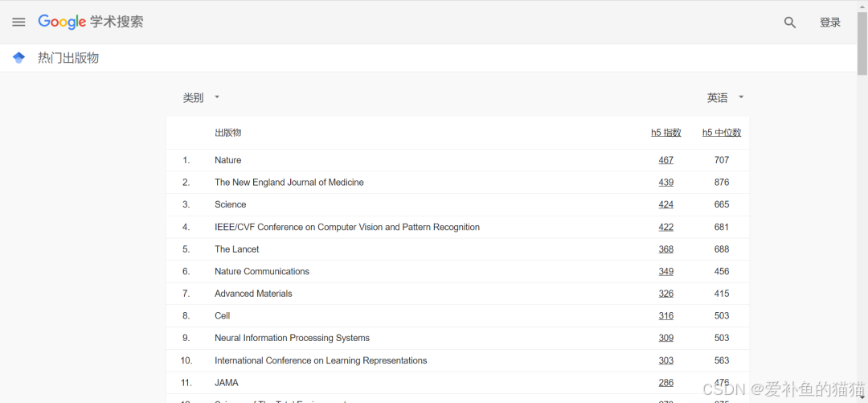Screen dimensions: 868x403
Task: Click the Cell publication name
Action: click(x=223, y=316)
